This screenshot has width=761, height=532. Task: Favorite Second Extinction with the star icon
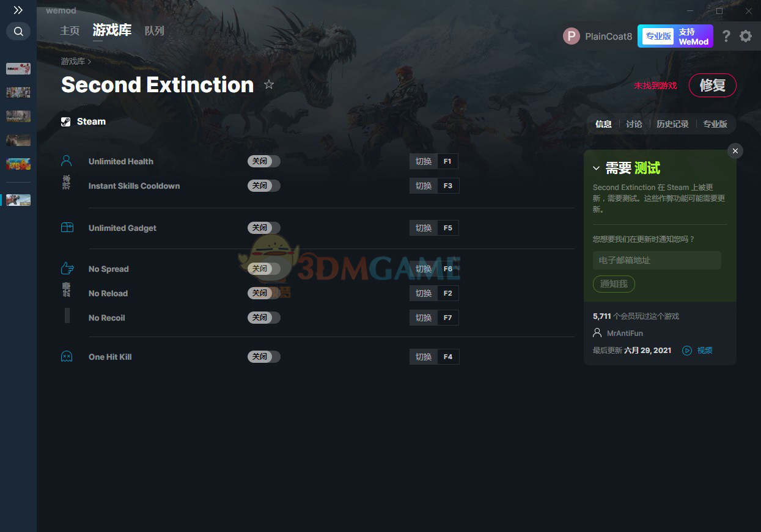point(269,84)
